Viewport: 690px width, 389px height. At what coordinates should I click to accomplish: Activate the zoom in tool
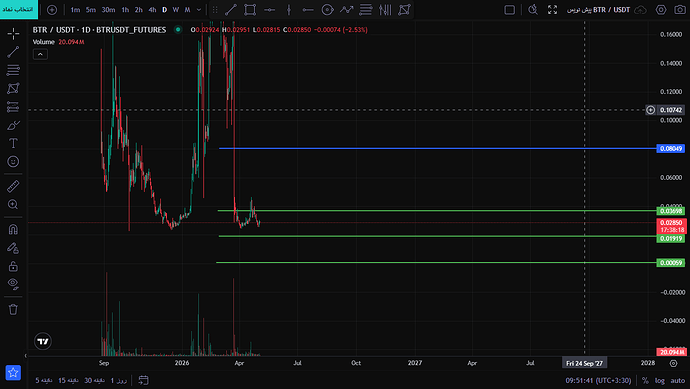point(13,205)
